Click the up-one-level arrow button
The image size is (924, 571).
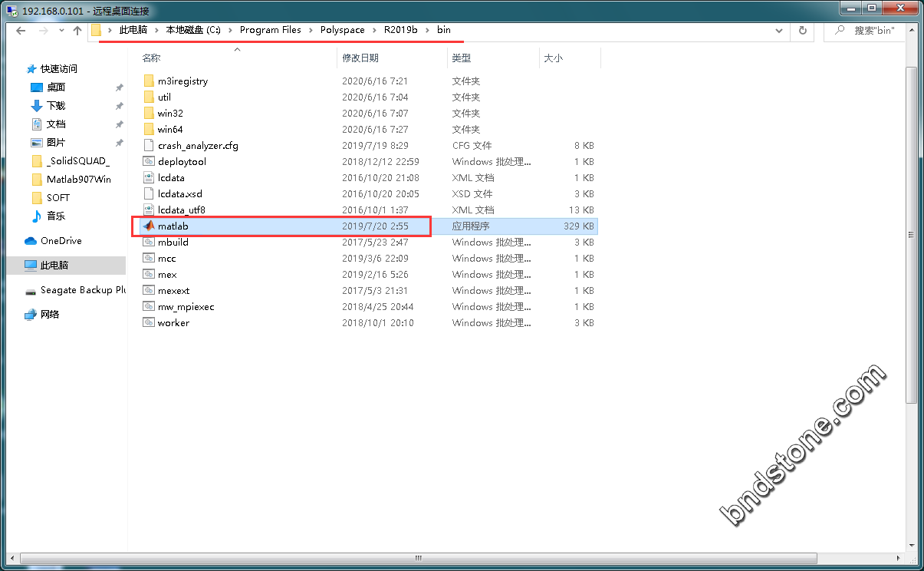point(77,31)
